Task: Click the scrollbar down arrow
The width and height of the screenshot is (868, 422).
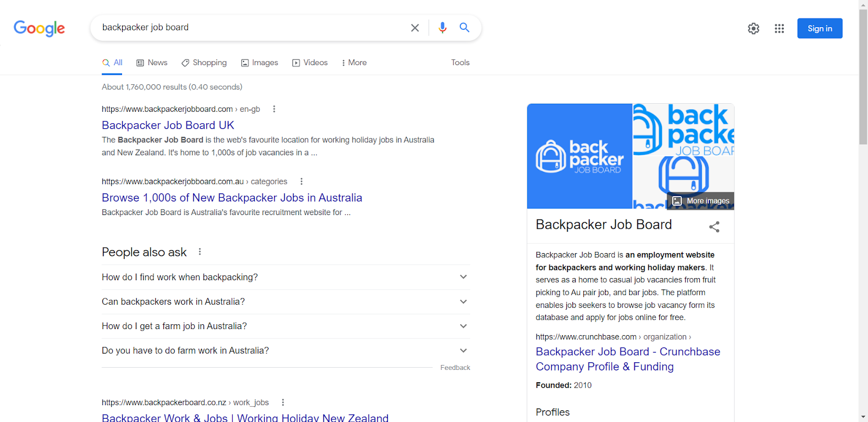Action: click(x=863, y=417)
